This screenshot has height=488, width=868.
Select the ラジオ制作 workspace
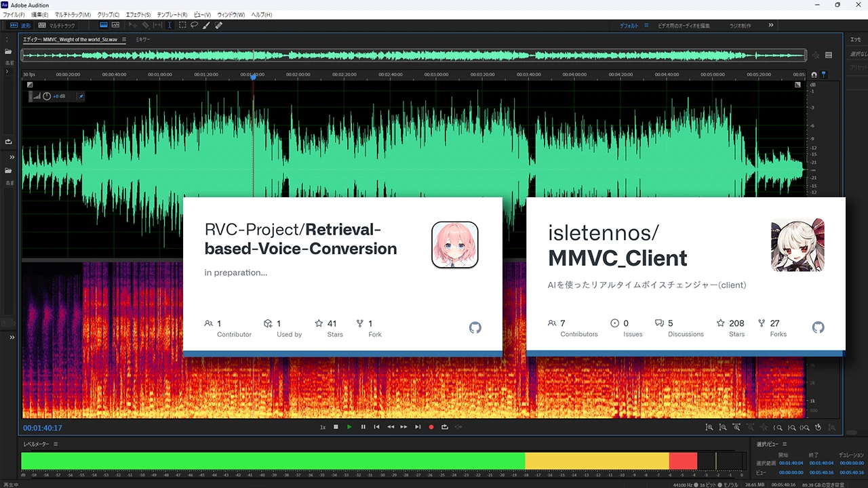point(738,25)
